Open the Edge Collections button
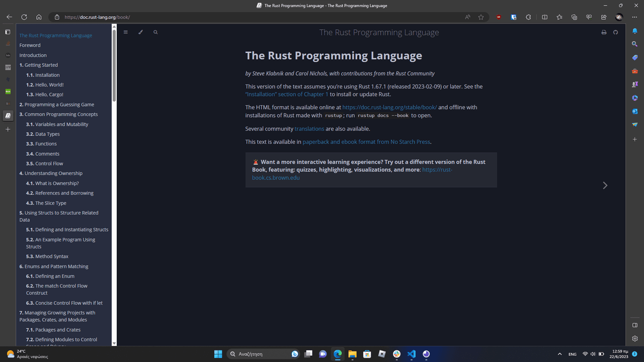Image resolution: width=644 pixels, height=362 pixels. (574, 17)
